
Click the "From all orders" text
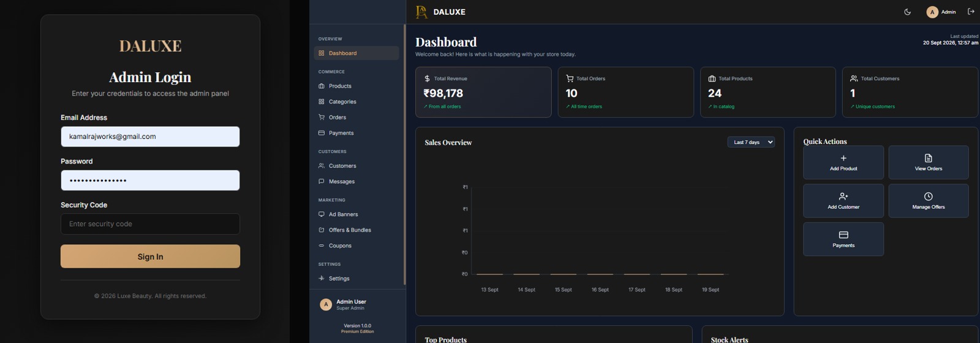tap(445, 107)
